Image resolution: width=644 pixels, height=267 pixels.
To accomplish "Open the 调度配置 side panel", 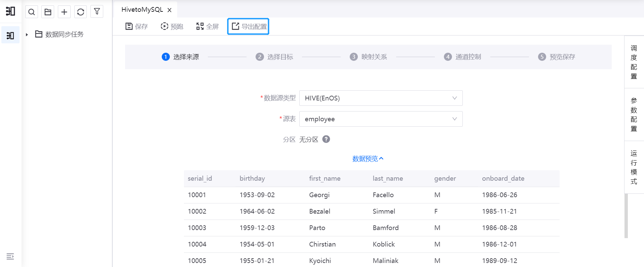I will tap(634, 62).
